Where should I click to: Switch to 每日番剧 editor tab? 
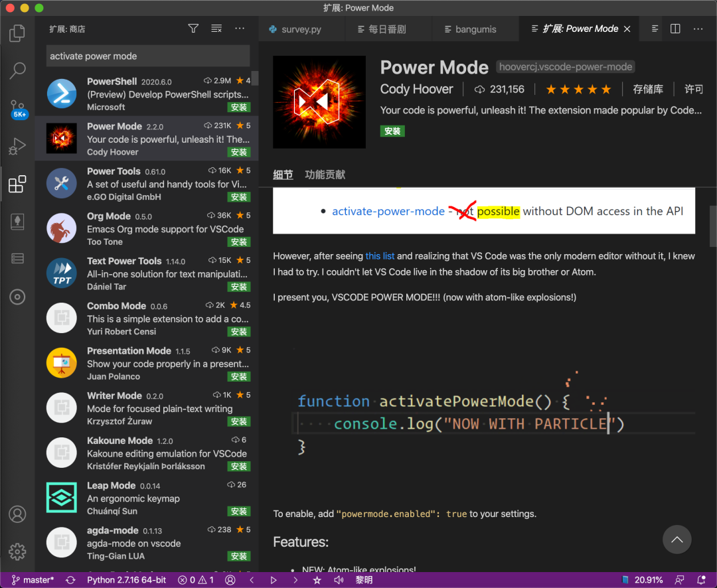coord(388,29)
